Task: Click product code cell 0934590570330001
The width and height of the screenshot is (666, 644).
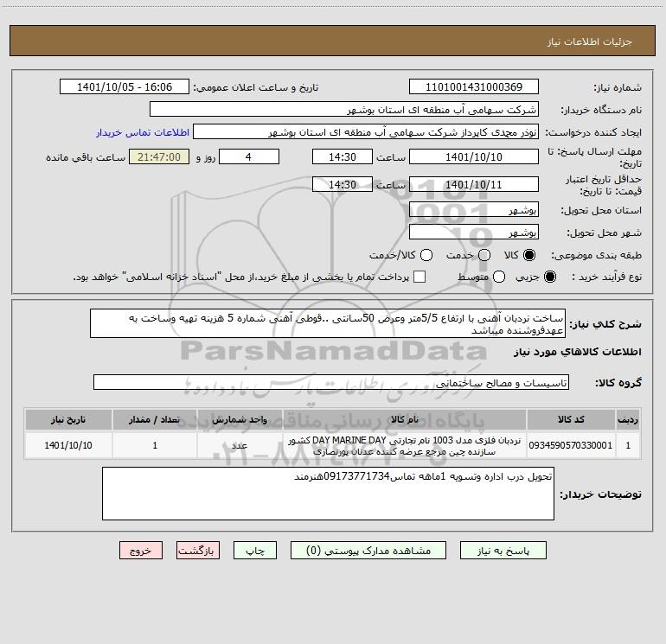Action: tap(571, 445)
